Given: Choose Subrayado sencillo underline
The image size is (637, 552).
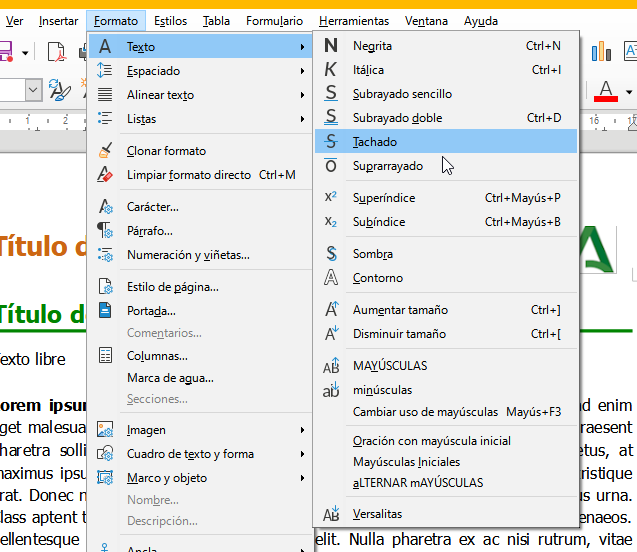Looking at the screenshot, I should pos(402,94).
